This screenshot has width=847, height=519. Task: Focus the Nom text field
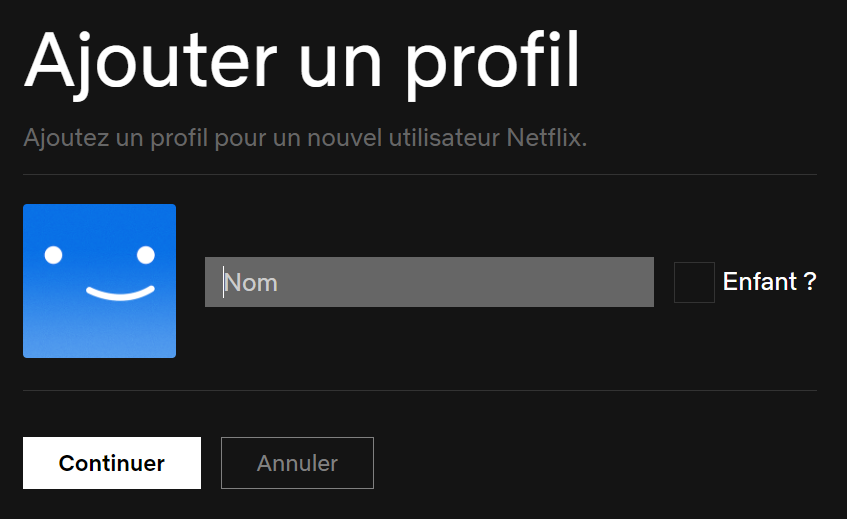point(429,282)
